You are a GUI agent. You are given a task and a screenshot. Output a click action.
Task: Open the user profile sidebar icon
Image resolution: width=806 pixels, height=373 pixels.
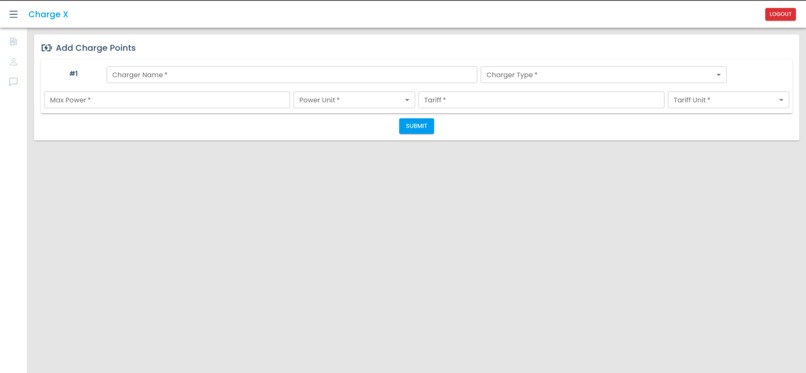(x=13, y=62)
